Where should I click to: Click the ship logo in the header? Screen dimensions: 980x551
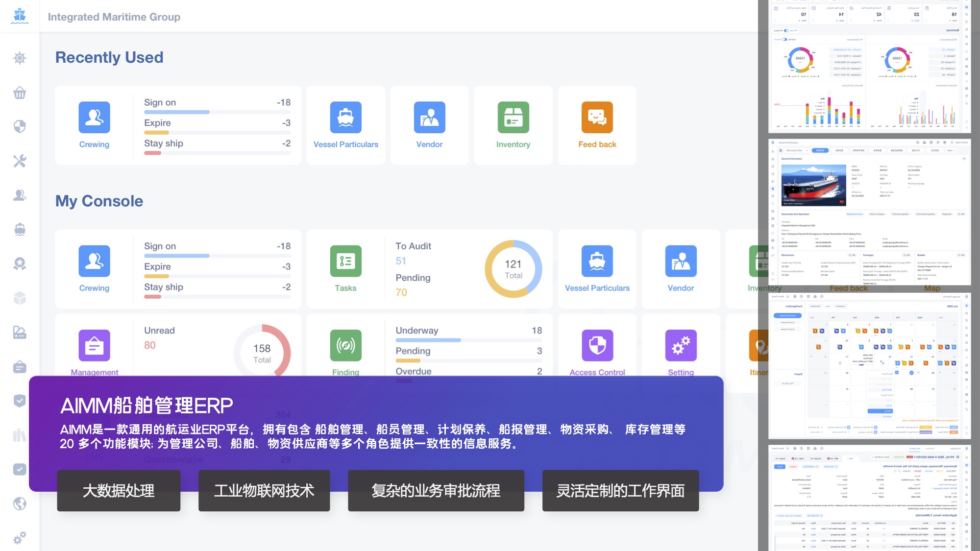20,16
